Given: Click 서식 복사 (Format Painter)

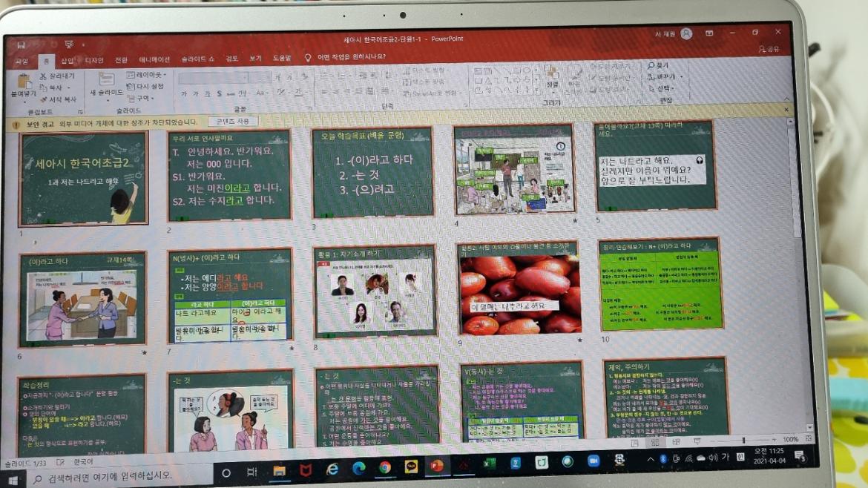Looking at the screenshot, I should pos(58,99).
